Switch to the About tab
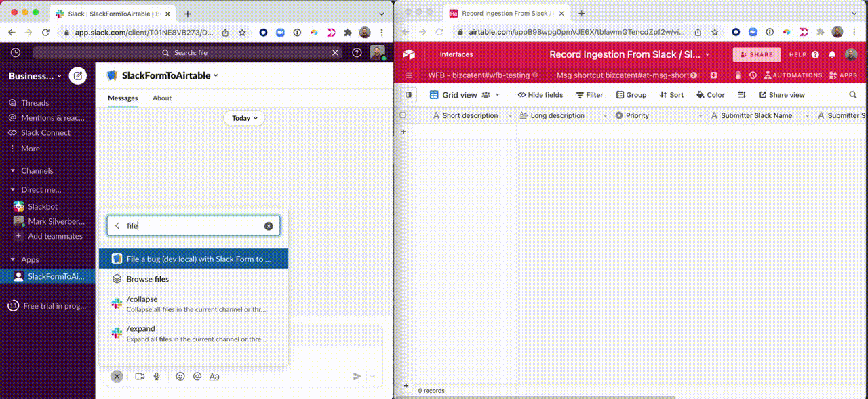 tap(162, 98)
